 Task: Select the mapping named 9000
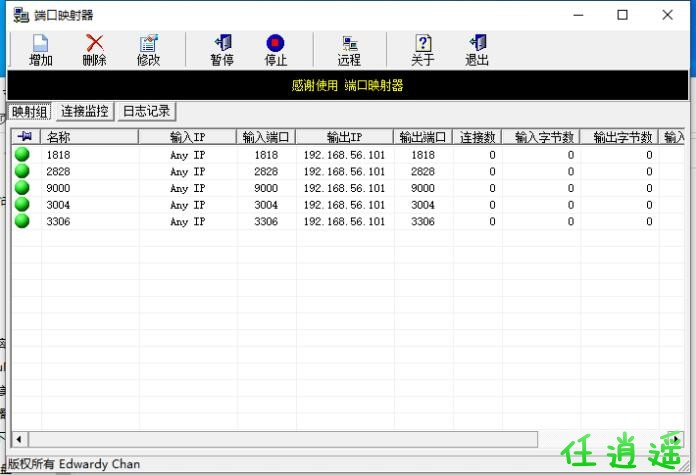pos(58,188)
